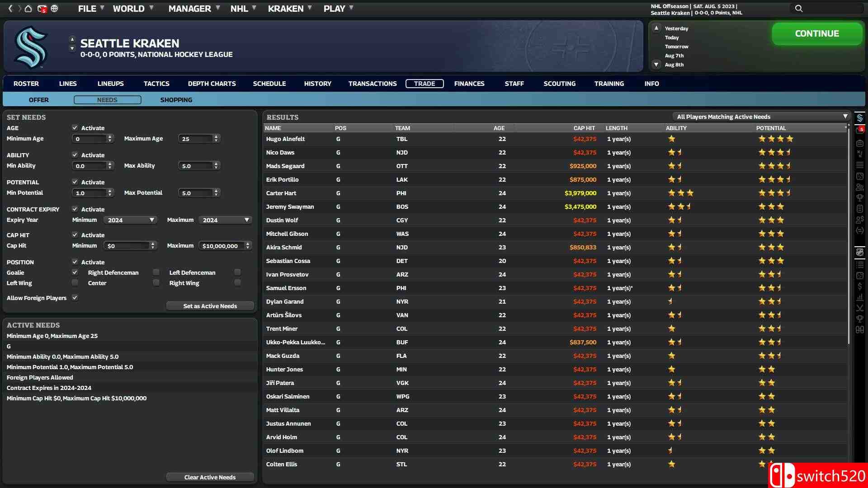Open the Expiry Year Minimum dropdown
Screen dimensions: 868x488
130,220
